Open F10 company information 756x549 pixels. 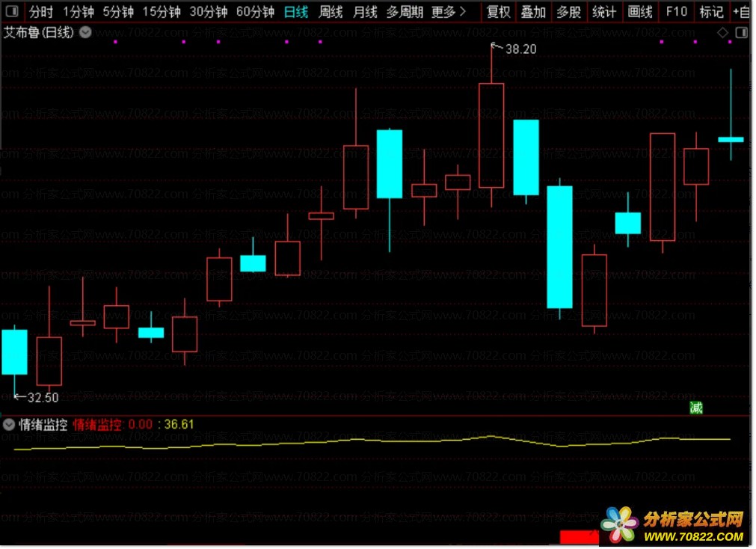point(676,11)
